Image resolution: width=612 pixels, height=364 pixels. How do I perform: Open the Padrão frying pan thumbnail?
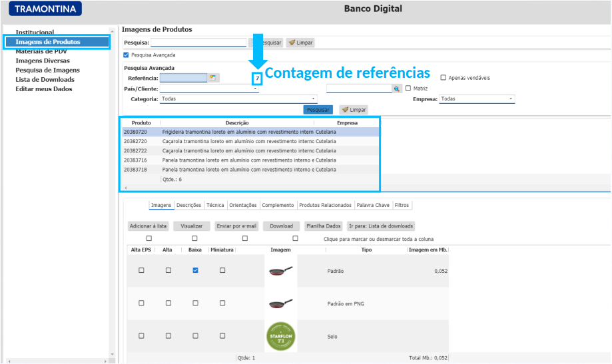coord(280,270)
